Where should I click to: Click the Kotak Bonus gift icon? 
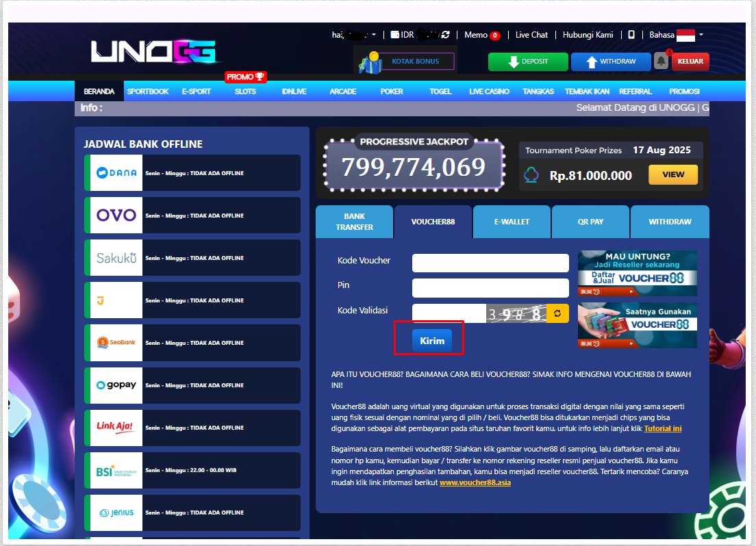[370, 63]
